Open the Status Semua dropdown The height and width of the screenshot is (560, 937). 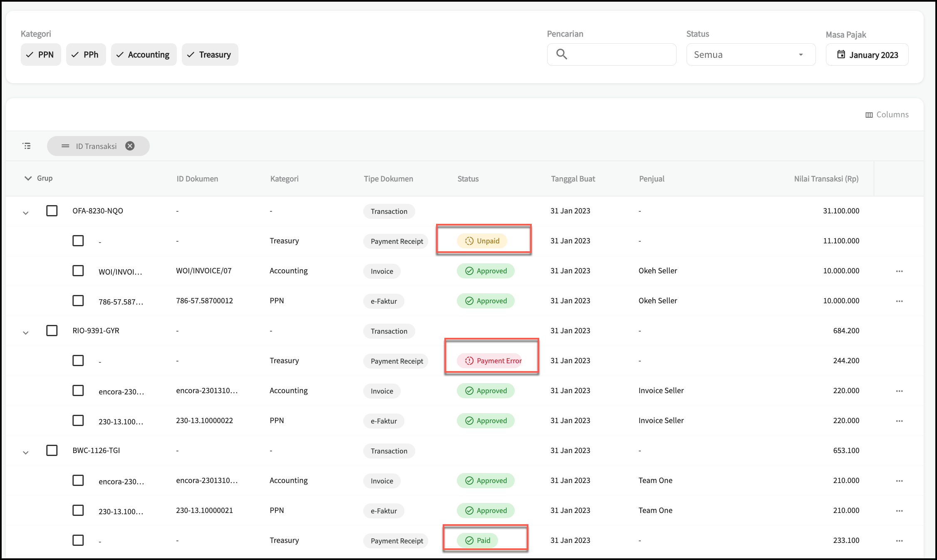click(751, 55)
